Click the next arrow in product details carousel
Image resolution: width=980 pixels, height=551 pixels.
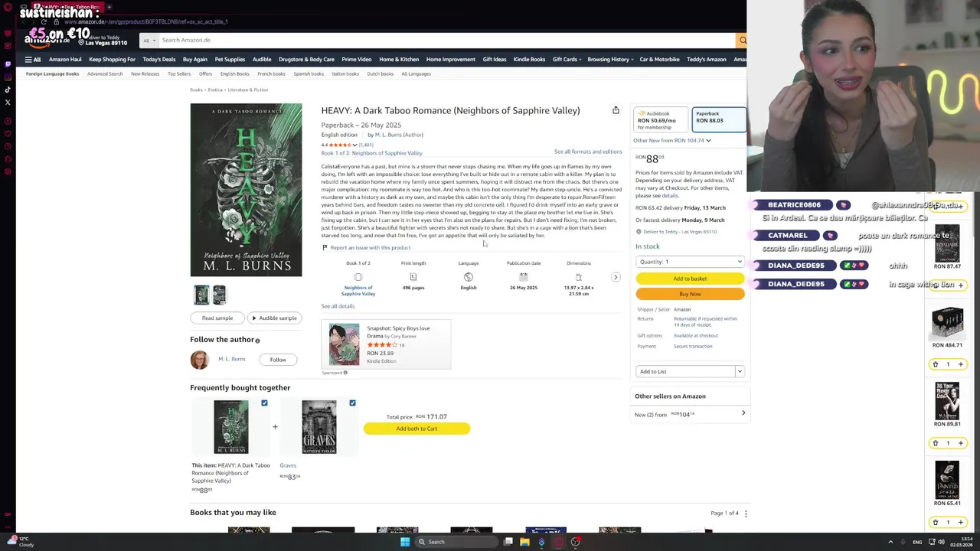(616, 277)
